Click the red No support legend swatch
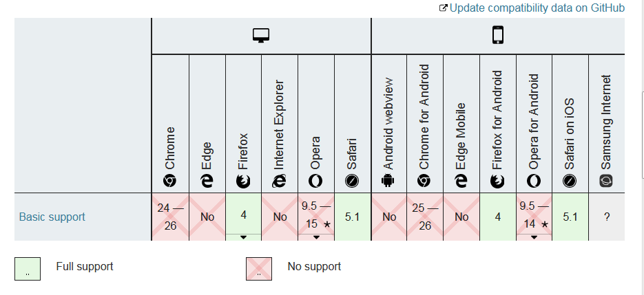 (259, 269)
